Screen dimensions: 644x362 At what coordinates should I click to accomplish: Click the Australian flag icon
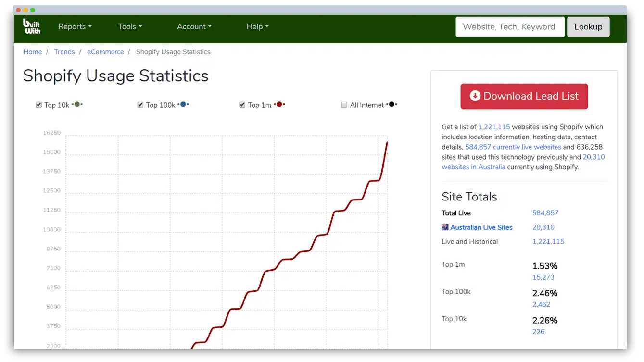pyautogui.click(x=445, y=227)
